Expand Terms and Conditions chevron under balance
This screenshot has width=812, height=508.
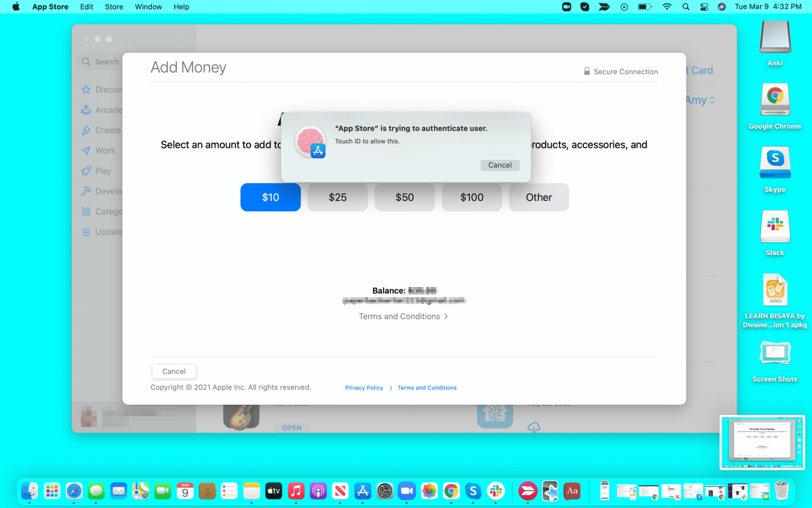pos(446,317)
